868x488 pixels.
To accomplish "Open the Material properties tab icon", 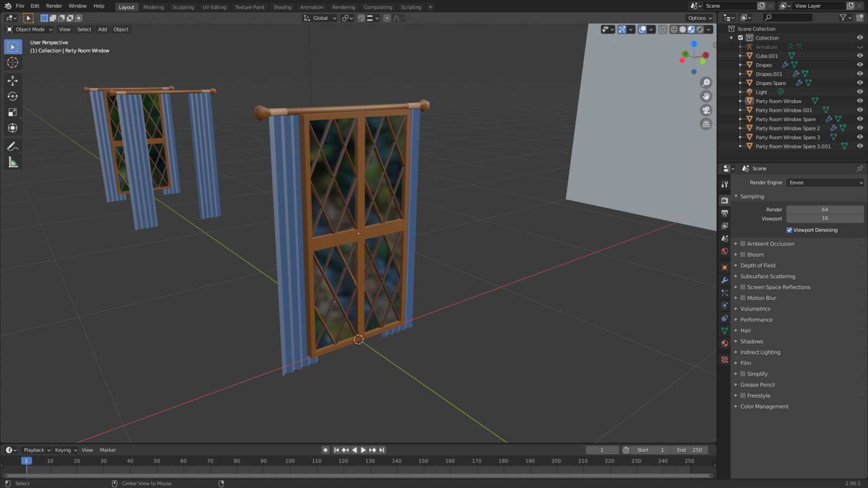I will click(x=725, y=344).
